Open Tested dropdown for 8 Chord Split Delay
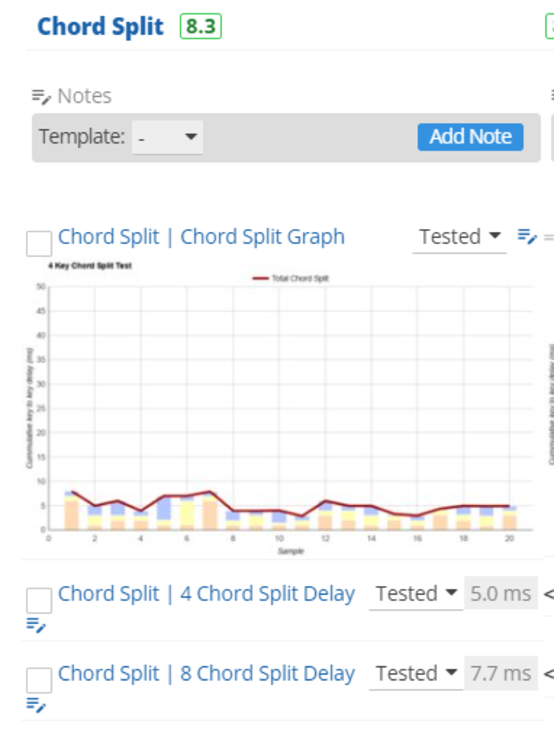 [416, 673]
